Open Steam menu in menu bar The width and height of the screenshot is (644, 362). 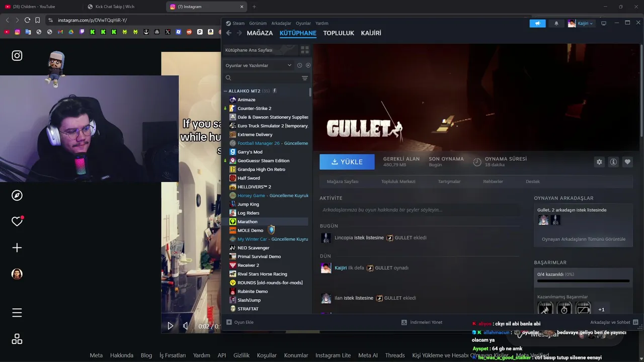click(238, 23)
